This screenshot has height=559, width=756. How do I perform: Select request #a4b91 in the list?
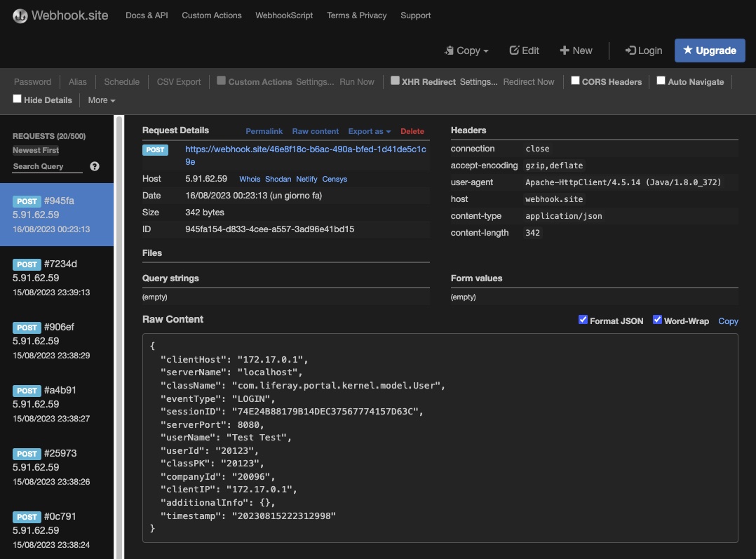(x=57, y=404)
